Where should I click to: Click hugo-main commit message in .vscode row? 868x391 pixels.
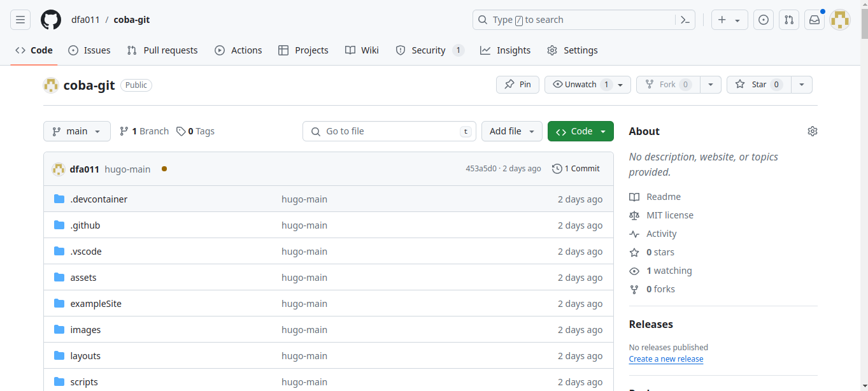point(304,252)
